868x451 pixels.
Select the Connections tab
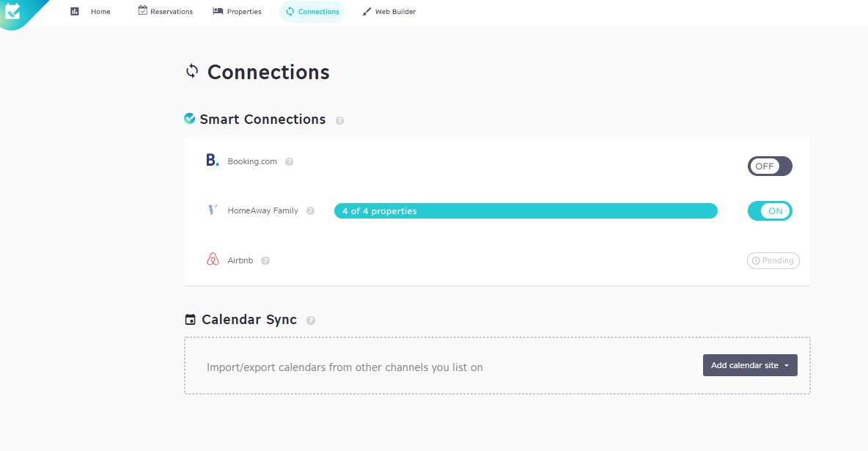click(312, 12)
